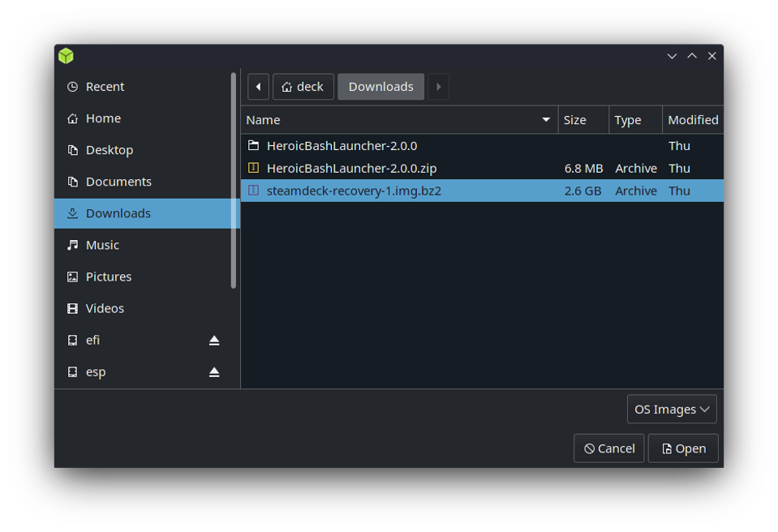778x532 pixels.
Task: Navigate to deck home breadcrumb
Action: [303, 87]
